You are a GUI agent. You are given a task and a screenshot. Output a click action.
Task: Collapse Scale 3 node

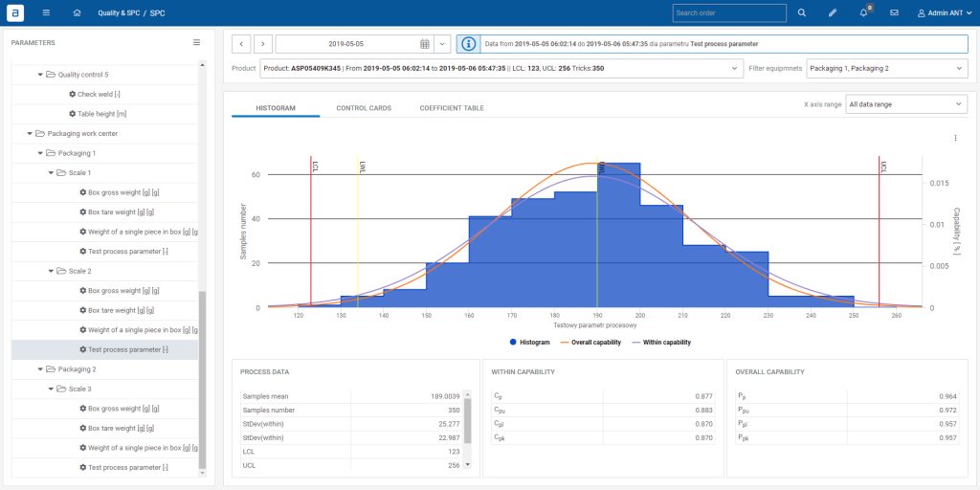pyautogui.click(x=52, y=390)
